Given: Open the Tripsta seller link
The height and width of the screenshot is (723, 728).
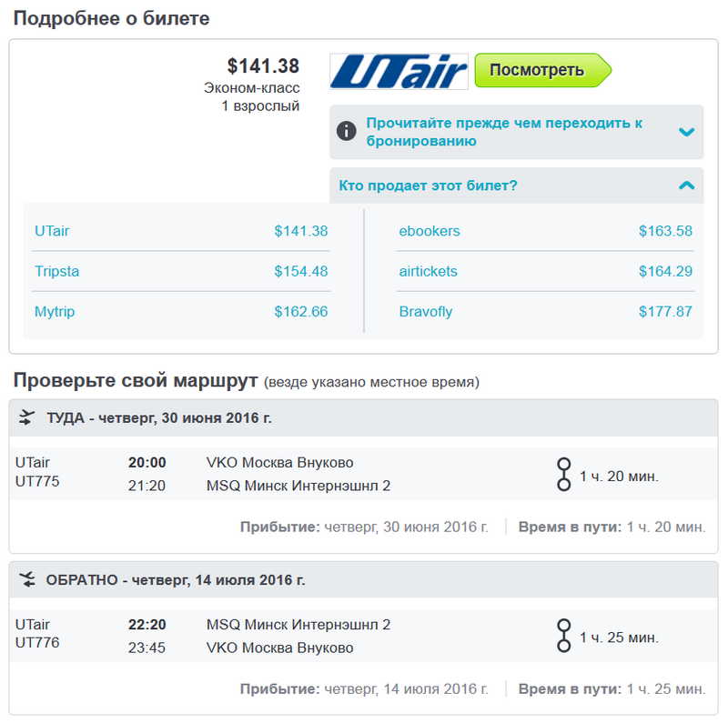Looking at the screenshot, I should pyautogui.click(x=57, y=271).
